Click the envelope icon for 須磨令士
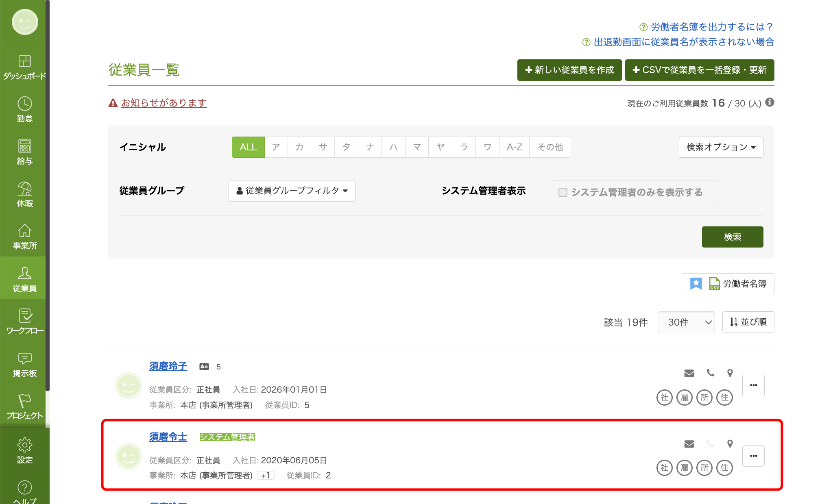This screenshot has width=833, height=504. (x=689, y=444)
